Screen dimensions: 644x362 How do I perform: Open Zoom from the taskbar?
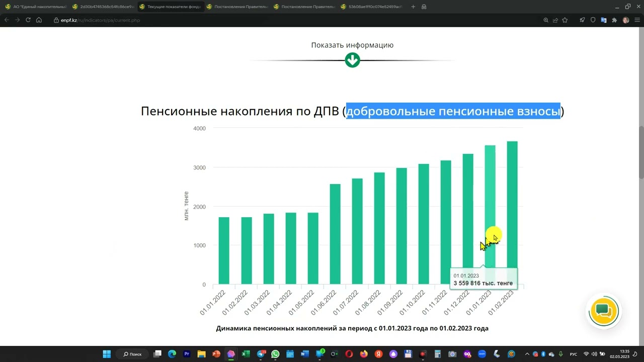coord(482,354)
